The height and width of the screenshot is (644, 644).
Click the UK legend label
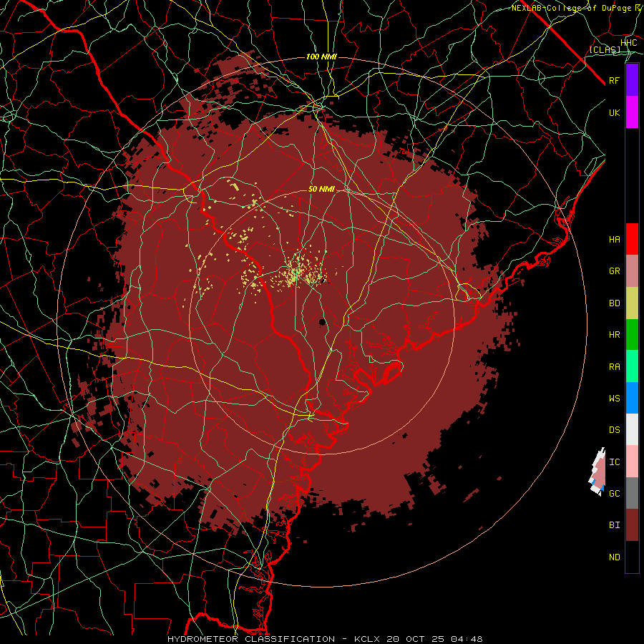click(614, 112)
